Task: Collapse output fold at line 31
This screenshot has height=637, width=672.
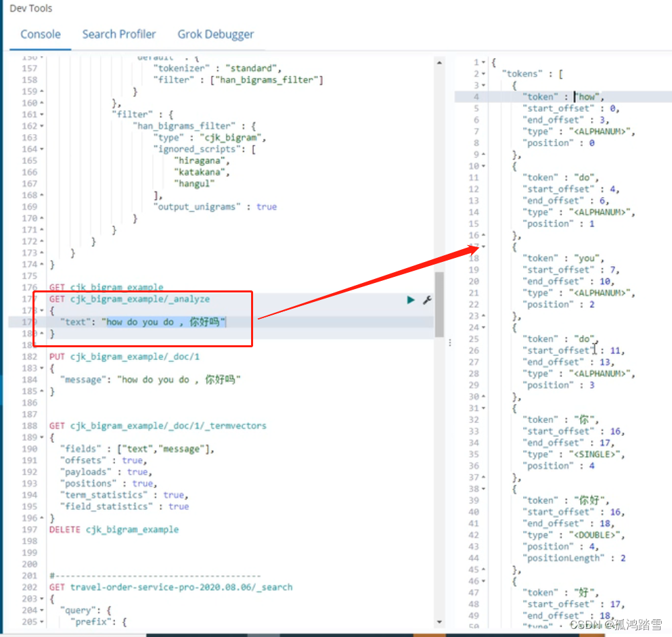Action: click(x=483, y=408)
